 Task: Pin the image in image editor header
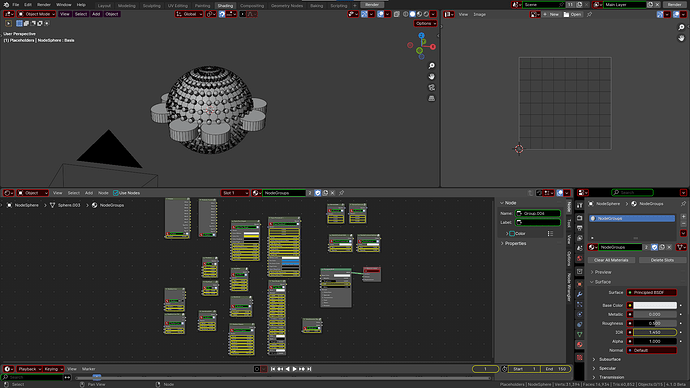[589, 15]
